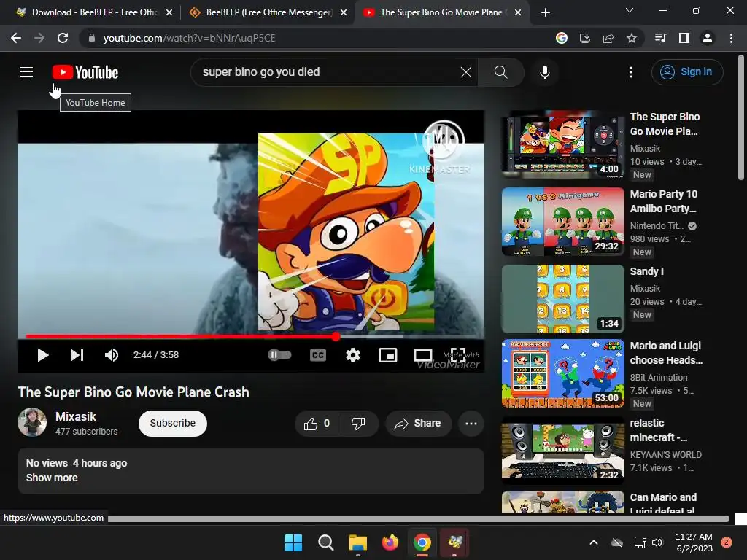
Task: Turn on closed captions
Action: tap(318, 355)
